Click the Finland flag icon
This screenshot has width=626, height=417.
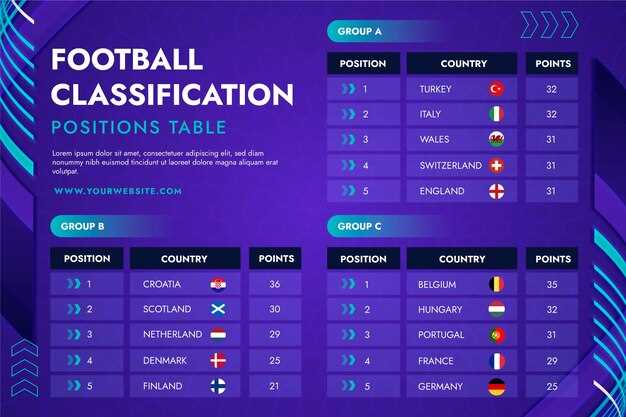click(218, 386)
